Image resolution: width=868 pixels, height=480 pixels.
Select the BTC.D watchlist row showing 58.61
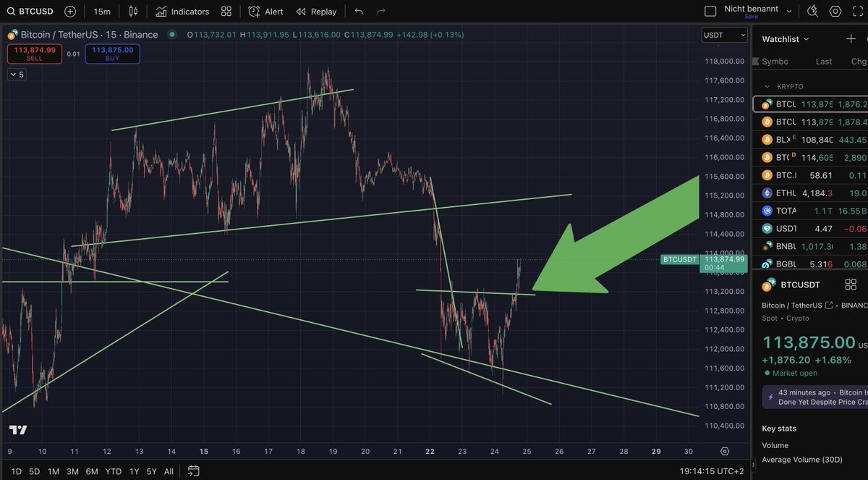point(810,175)
